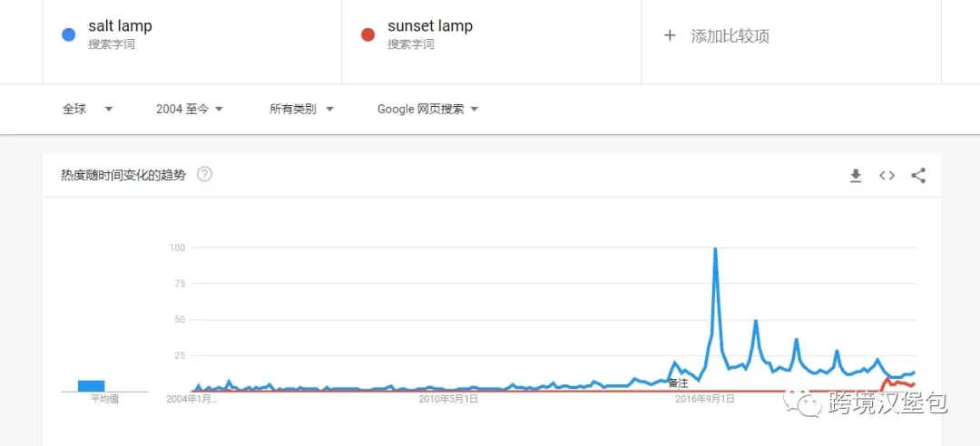Click the blue salt lamp color dot
This screenshot has width=980, height=446.
pos(68,35)
